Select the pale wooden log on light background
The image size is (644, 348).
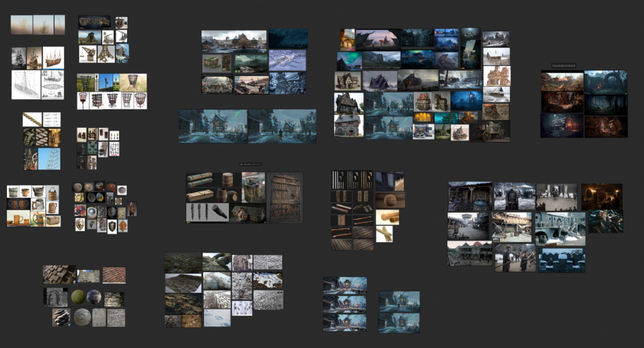[387, 217]
